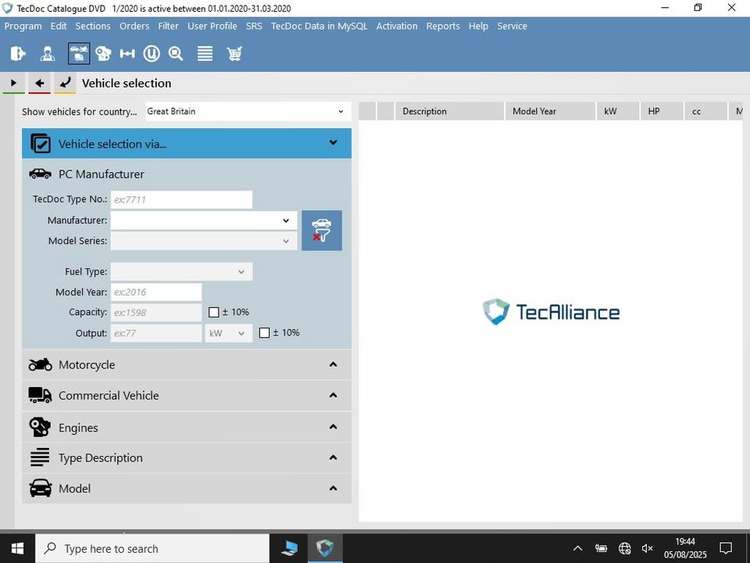Screen dimensions: 750x563
Task: Click the exit program toolbar icon
Action: point(18,54)
